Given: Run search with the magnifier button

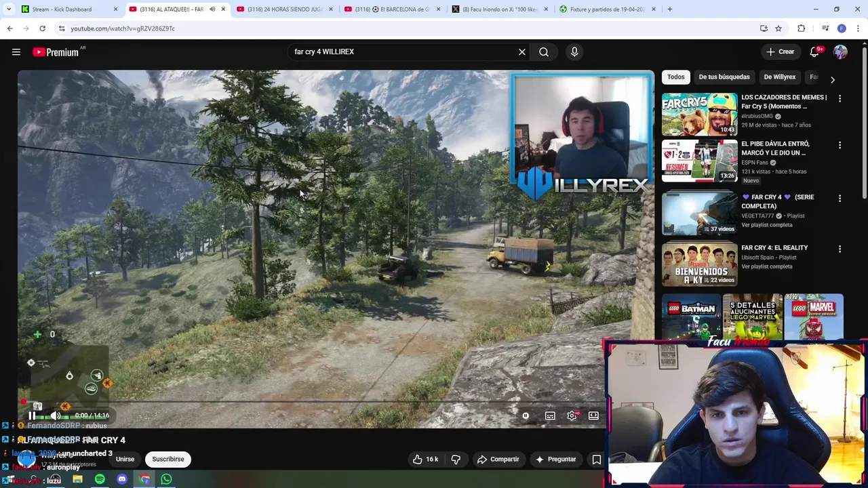Looking at the screenshot, I should click(x=544, y=52).
